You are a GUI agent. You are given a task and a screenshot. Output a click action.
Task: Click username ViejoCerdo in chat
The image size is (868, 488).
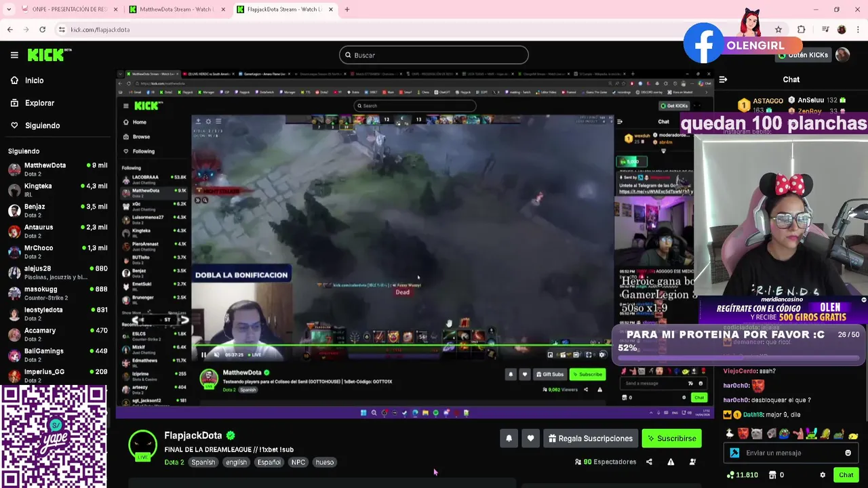(x=740, y=371)
